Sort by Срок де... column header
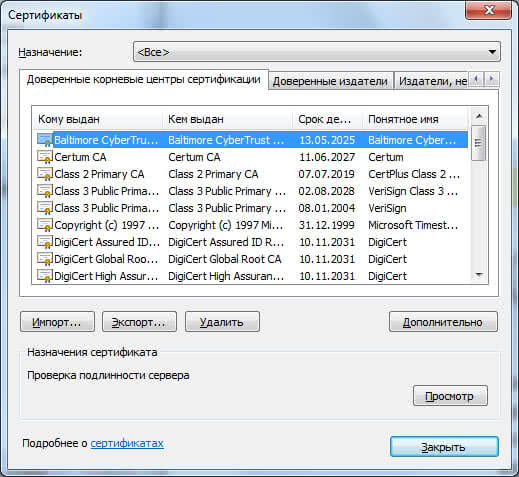The image size is (519, 477). pyautogui.click(x=327, y=119)
